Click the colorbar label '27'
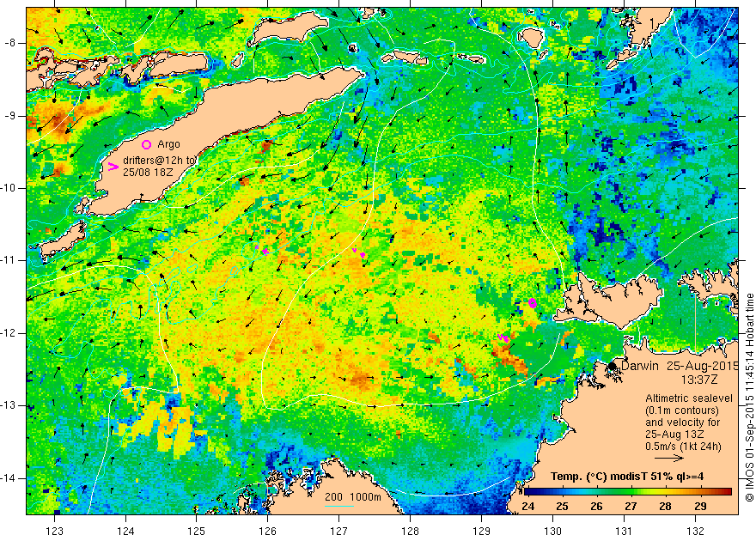Image resolution: width=756 pixels, height=541 pixels. pos(631,507)
